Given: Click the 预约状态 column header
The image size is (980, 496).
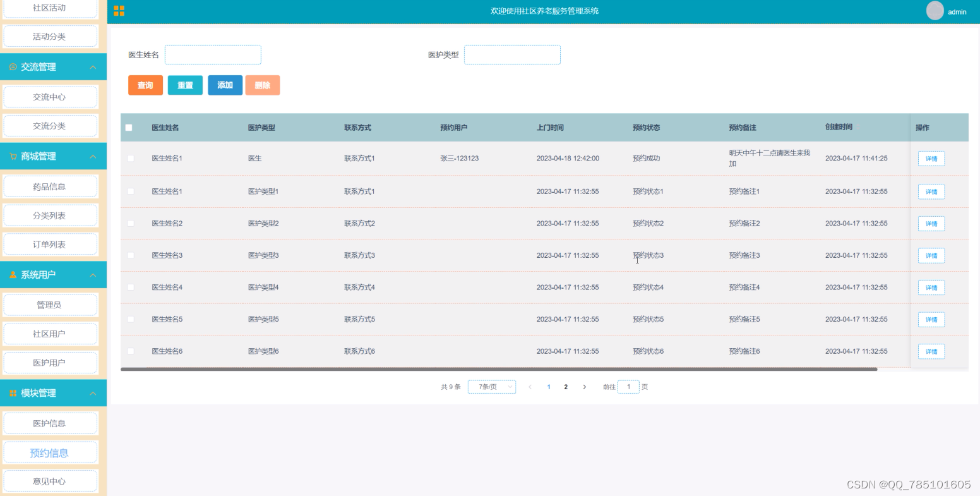Looking at the screenshot, I should click(646, 128).
